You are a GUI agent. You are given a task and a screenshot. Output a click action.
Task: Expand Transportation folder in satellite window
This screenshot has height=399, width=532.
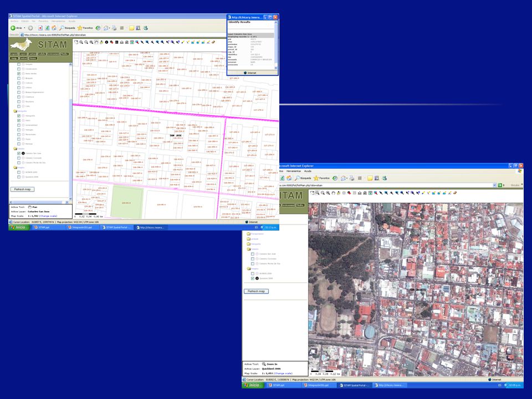(248, 234)
